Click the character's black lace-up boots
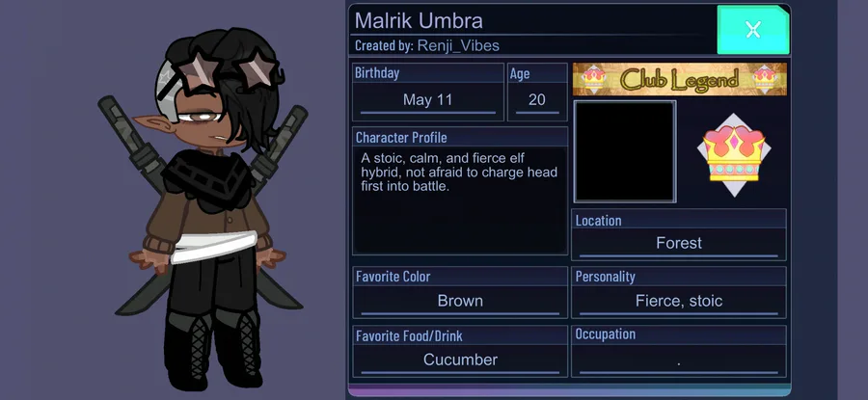The width and height of the screenshot is (868, 400). [x=213, y=349]
